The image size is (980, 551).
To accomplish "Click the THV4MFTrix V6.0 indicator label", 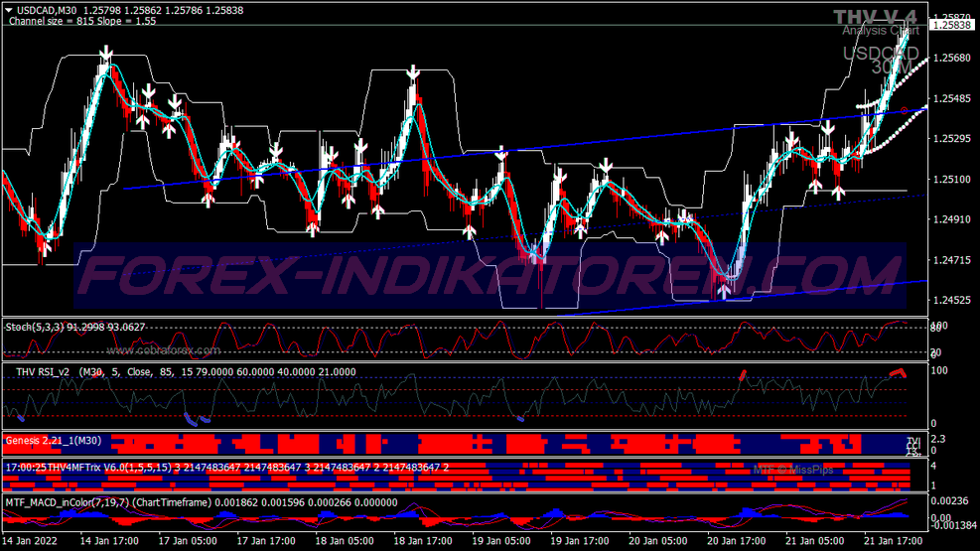I will [226, 468].
